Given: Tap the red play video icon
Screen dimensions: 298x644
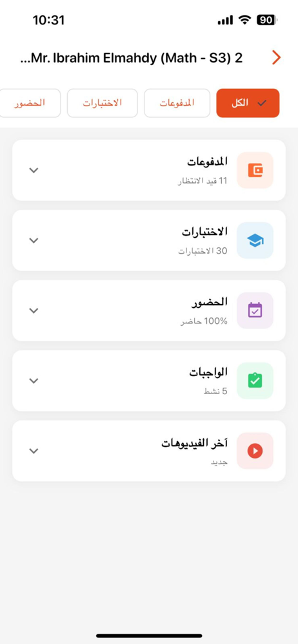Looking at the screenshot, I should click(255, 451).
